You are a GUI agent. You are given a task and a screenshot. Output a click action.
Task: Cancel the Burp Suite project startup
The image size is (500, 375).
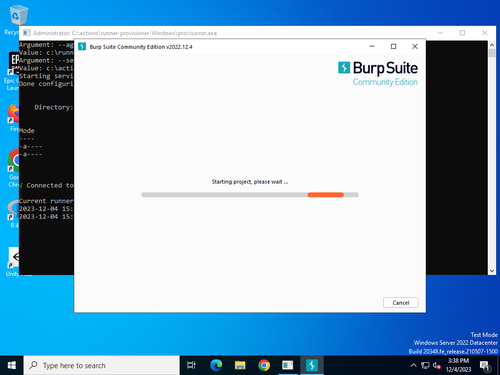coord(401,303)
